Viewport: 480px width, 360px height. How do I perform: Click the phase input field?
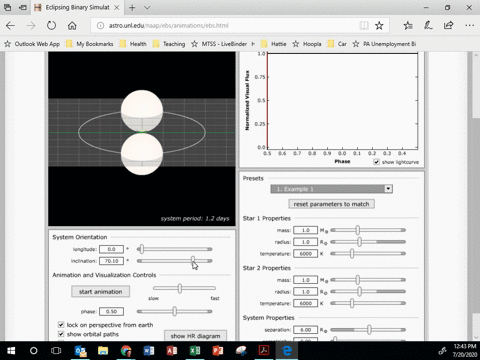click(111, 311)
